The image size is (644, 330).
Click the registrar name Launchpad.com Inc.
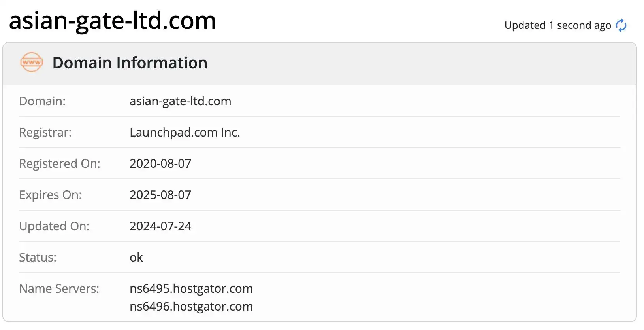[x=185, y=132]
